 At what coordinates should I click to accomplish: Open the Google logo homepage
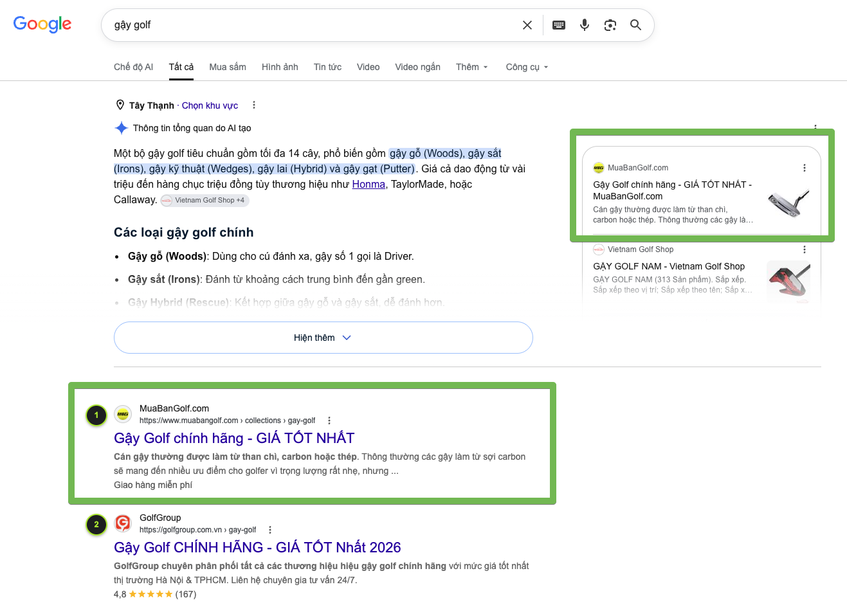(42, 24)
